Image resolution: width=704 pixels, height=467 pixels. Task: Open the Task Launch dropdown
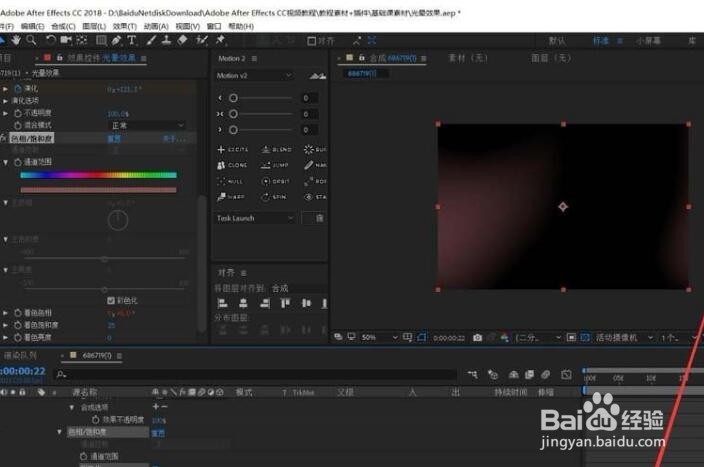click(254, 218)
